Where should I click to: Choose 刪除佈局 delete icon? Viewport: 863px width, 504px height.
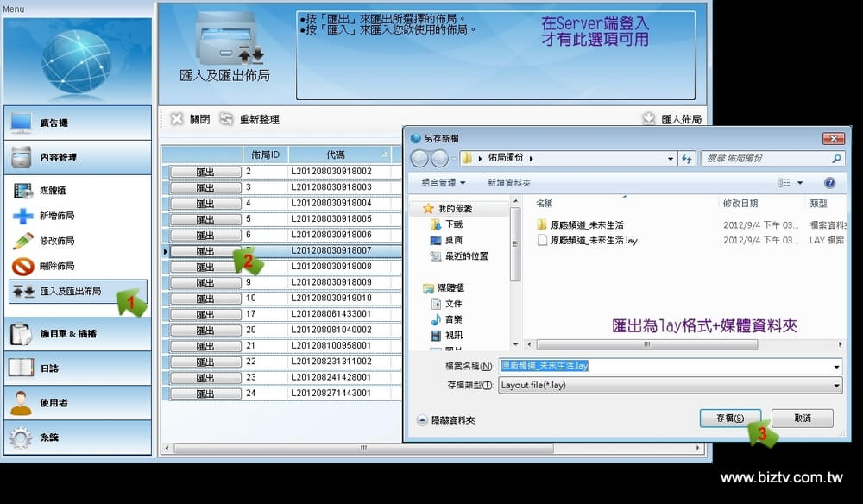point(23,266)
